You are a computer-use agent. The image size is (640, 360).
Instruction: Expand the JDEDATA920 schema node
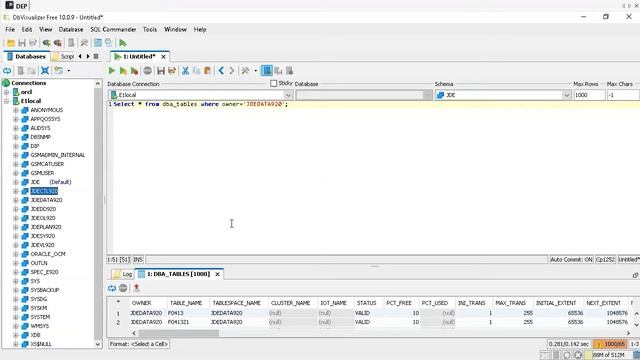click(16, 200)
